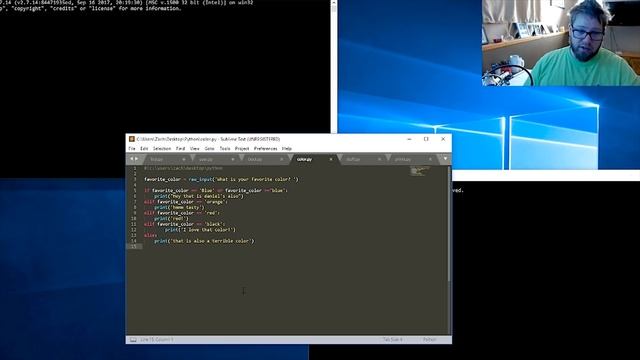
Task: Toggle the side bar status icon
Action: point(133,340)
